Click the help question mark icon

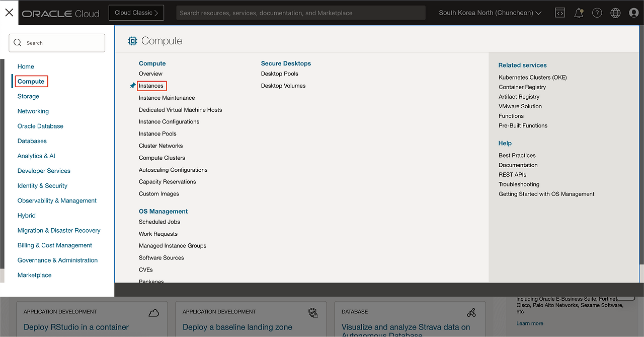click(597, 13)
